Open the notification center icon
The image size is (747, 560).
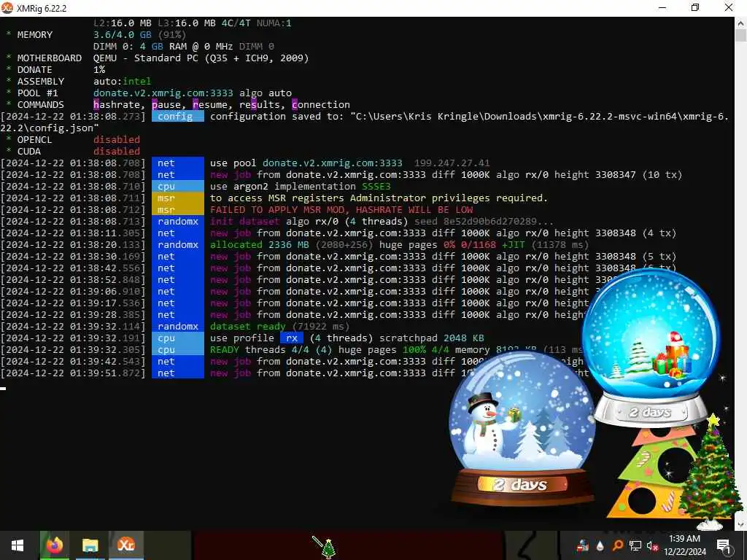pos(724,545)
